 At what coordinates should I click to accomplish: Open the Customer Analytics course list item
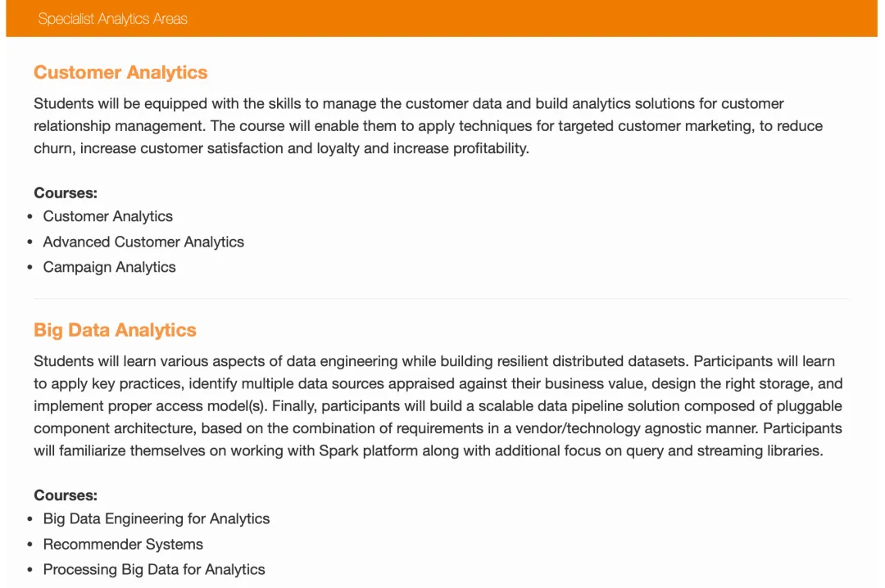pyautogui.click(x=107, y=216)
